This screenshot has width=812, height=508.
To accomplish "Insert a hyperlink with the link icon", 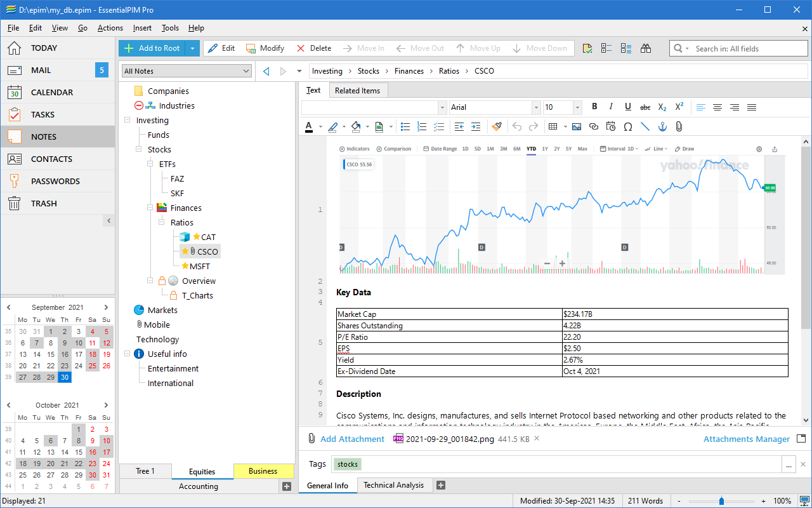I will pos(594,126).
